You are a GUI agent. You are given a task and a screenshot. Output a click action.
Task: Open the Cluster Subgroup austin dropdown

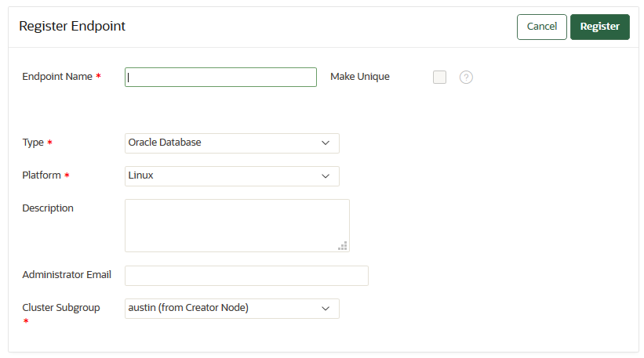coord(232,309)
